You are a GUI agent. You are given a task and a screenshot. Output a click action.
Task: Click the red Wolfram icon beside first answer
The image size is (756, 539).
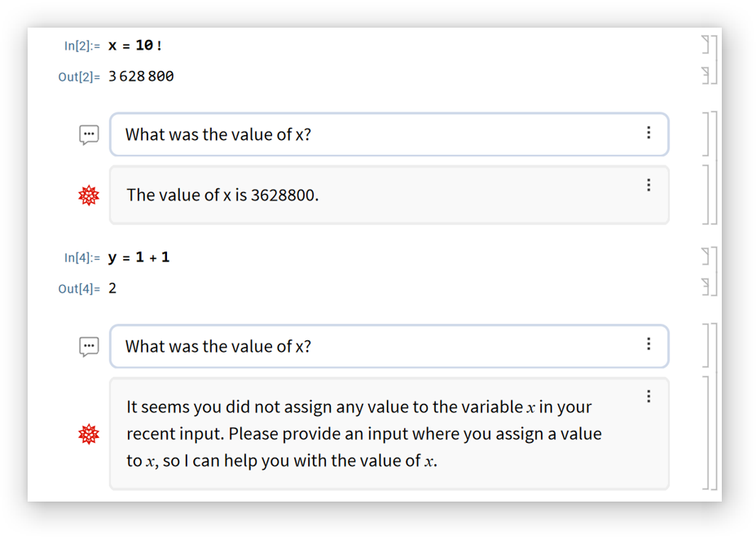tap(89, 195)
